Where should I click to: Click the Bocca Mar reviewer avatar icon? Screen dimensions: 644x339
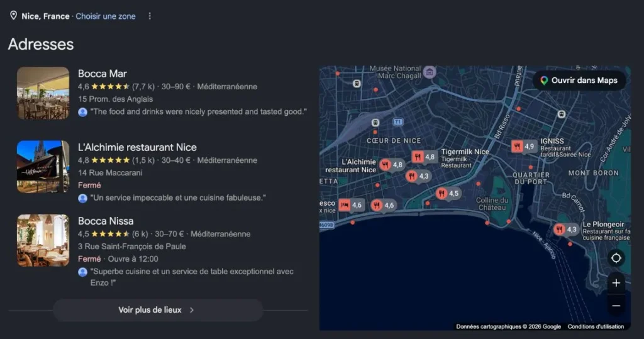coord(82,112)
